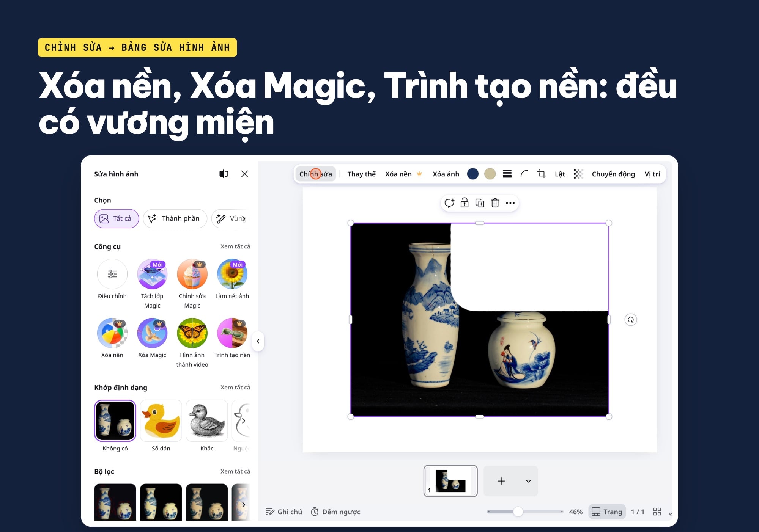Choose the Làm nét ảnh tool

click(x=232, y=274)
